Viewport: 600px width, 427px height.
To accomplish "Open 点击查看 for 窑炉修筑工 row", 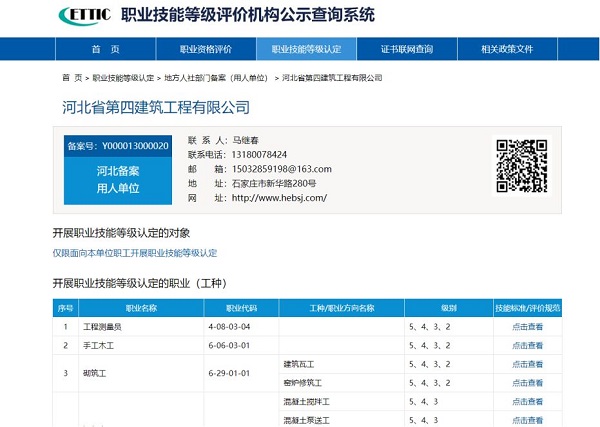I will [x=527, y=383].
